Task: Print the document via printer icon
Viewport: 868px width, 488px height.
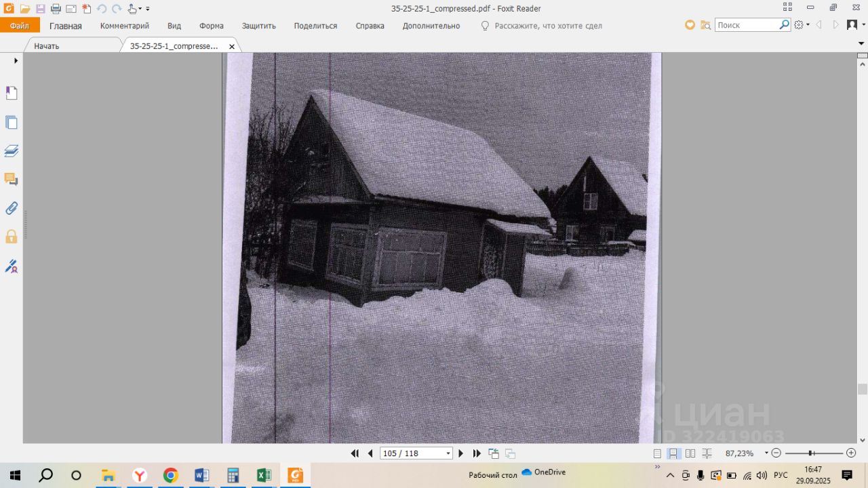Action: coord(56,9)
